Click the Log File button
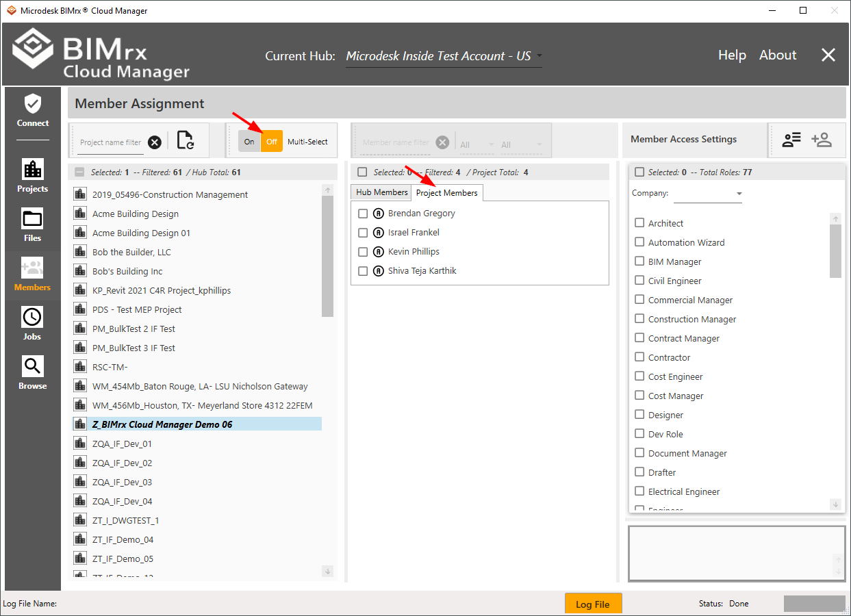The width and height of the screenshot is (851, 616). (593, 604)
